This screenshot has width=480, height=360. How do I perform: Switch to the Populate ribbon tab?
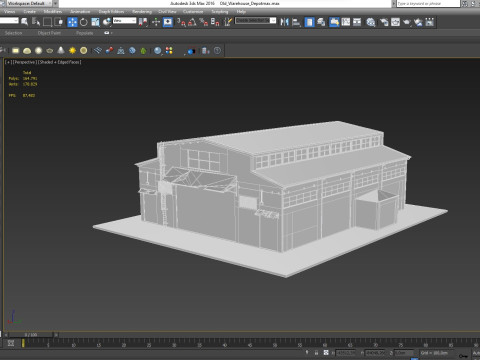coord(84,33)
